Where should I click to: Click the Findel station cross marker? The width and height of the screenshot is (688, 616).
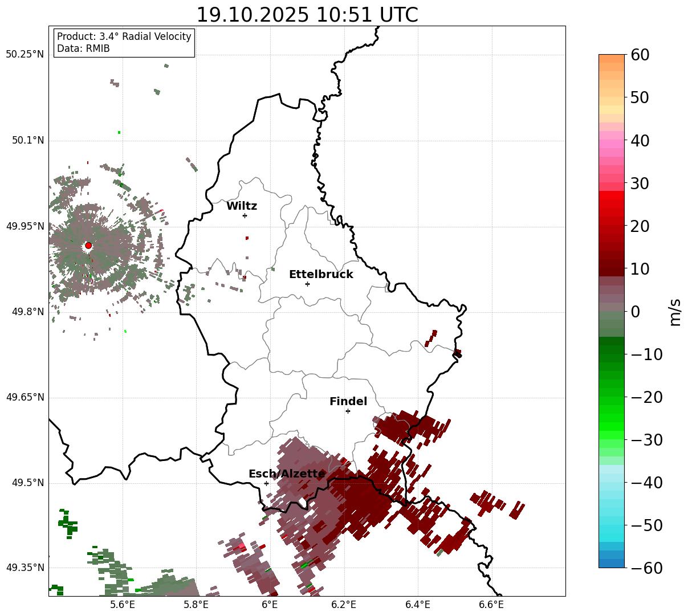pos(348,411)
